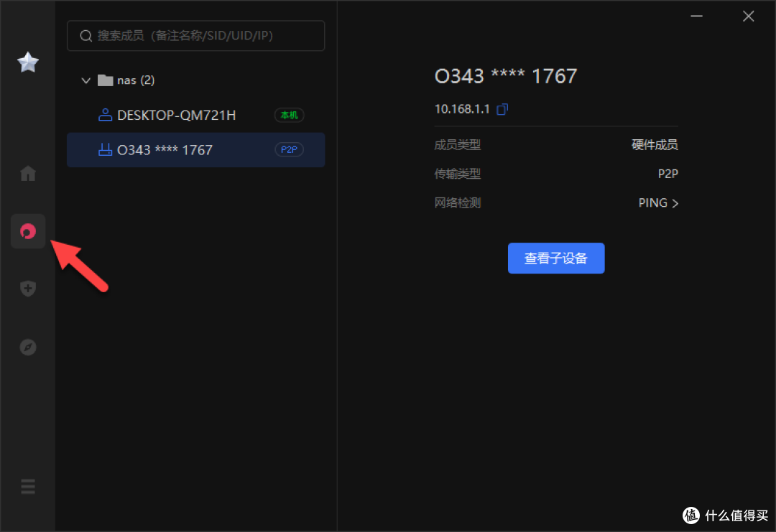Click the 10.168.1.1 address text

462,109
